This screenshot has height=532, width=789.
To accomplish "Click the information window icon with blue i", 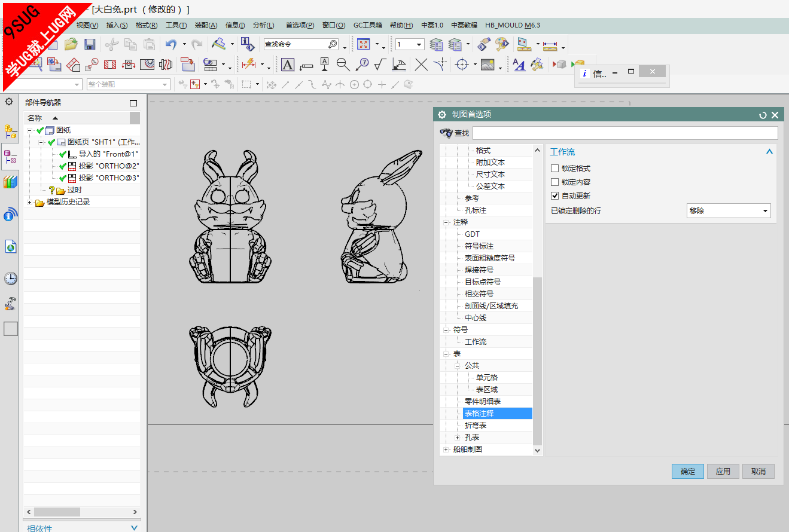I will click(x=247, y=44).
